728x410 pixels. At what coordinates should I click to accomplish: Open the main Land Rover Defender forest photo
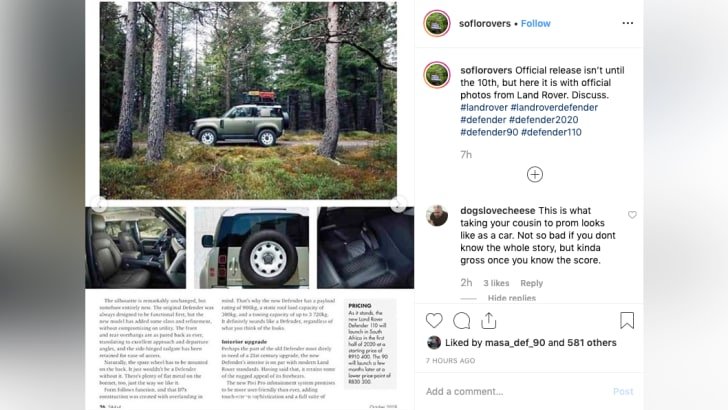point(248,100)
